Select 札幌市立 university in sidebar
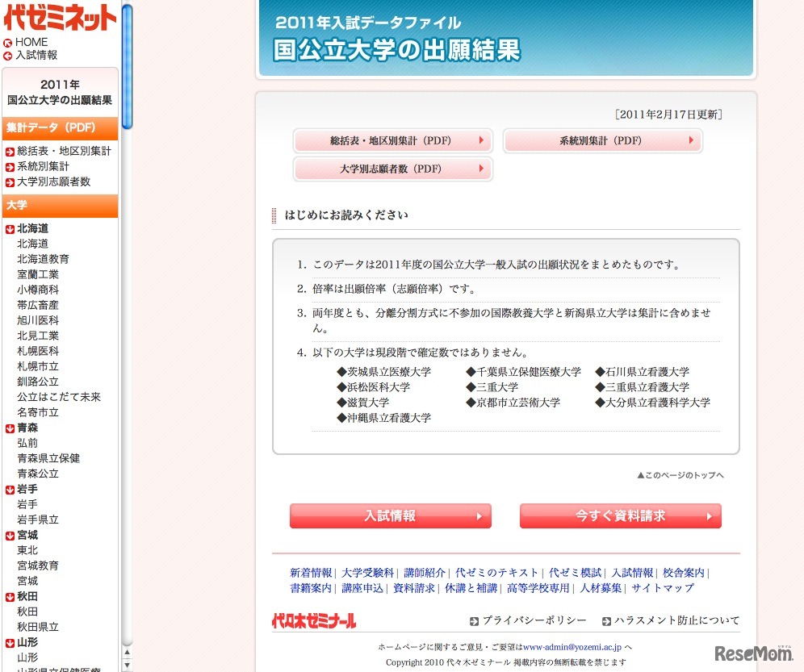This screenshot has width=804, height=672. [38, 366]
